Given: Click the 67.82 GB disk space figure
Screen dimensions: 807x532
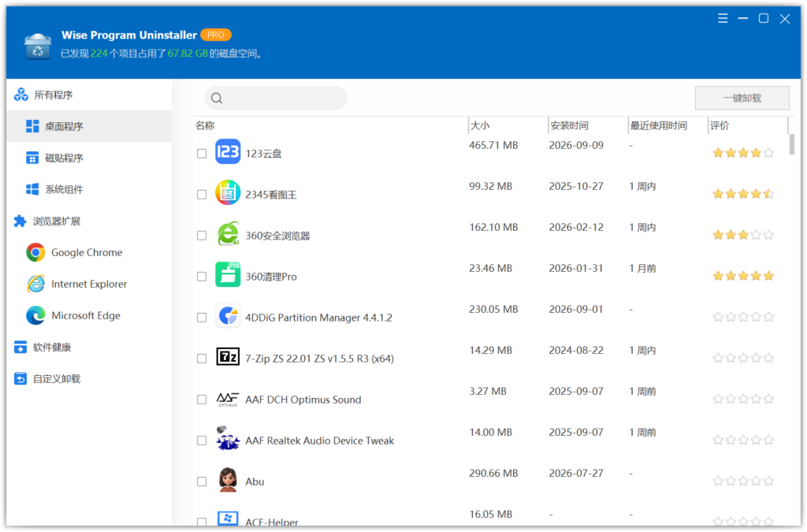Looking at the screenshot, I should tap(188, 54).
